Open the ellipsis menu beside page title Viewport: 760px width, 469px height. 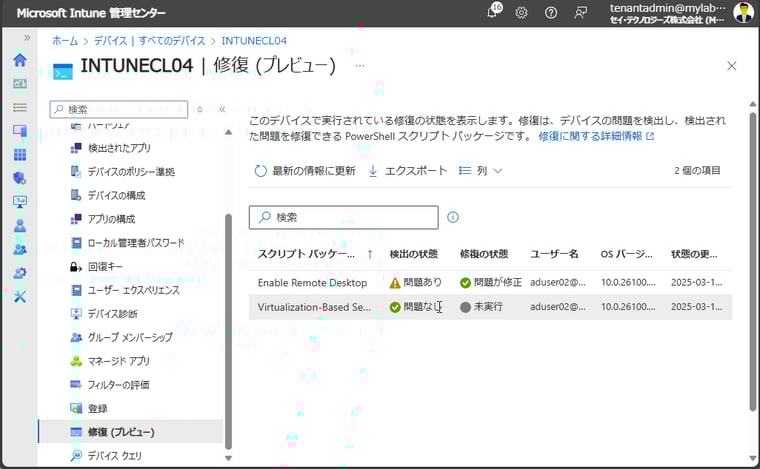coord(360,65)
